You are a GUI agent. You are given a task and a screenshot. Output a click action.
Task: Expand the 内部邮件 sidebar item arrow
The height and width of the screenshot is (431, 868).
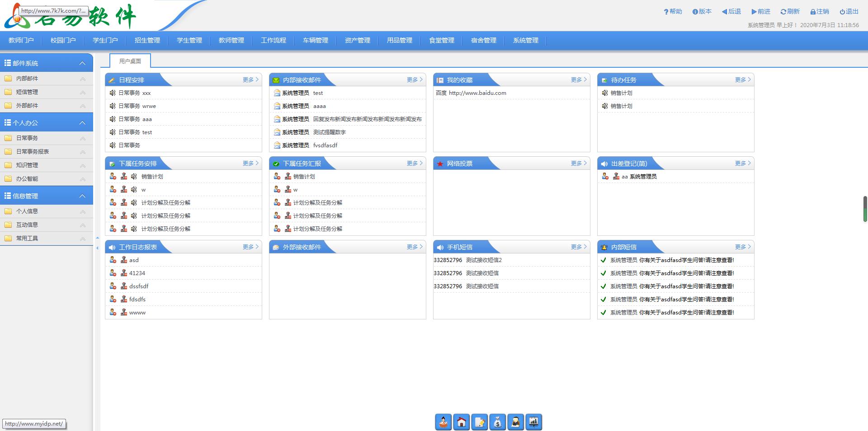coord(83,79)
